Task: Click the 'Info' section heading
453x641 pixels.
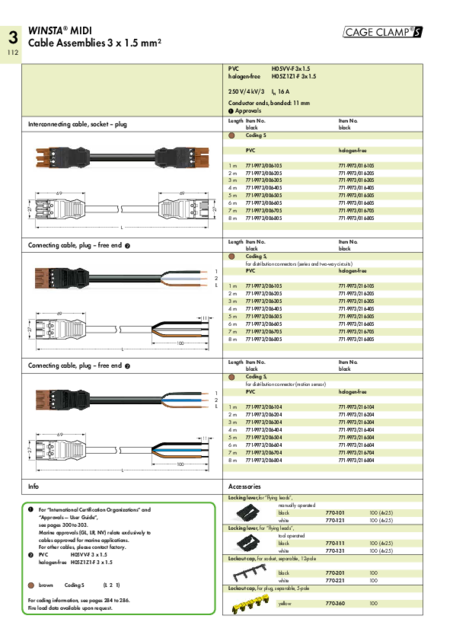Action: pyautogui.click(x=33, y=486)
